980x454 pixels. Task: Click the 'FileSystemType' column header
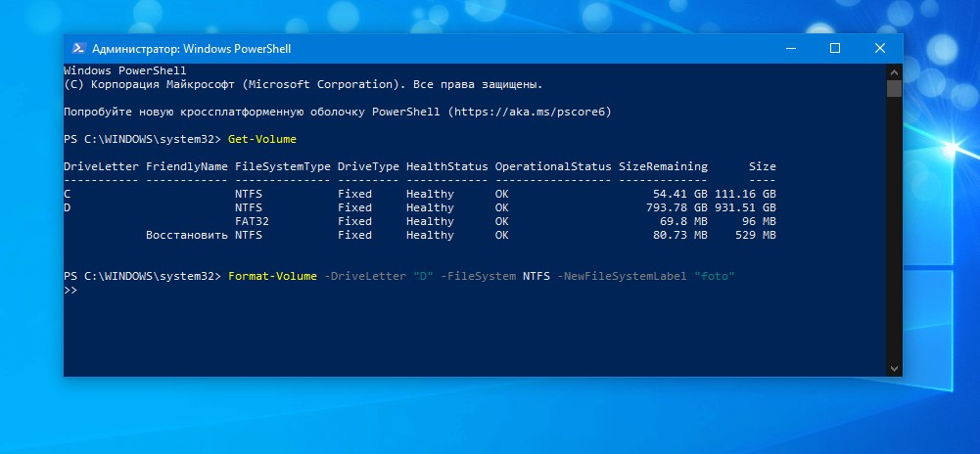point(283,166)
